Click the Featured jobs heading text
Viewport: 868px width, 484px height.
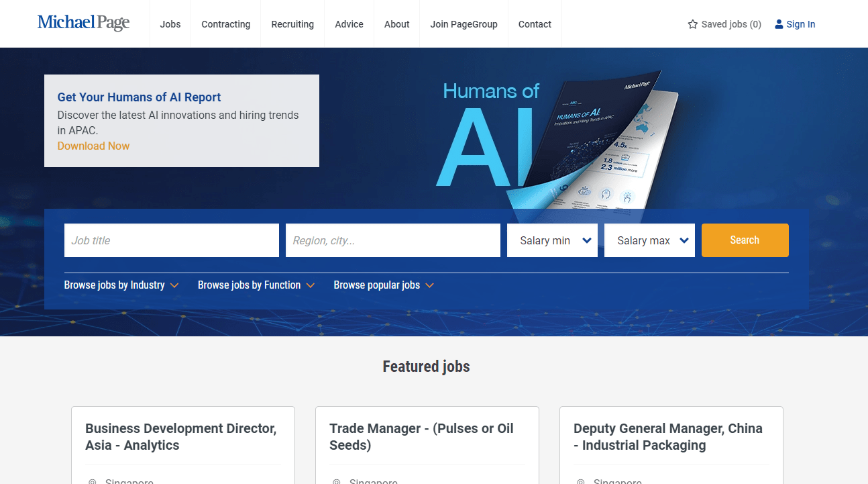click(x=427, y=367)
